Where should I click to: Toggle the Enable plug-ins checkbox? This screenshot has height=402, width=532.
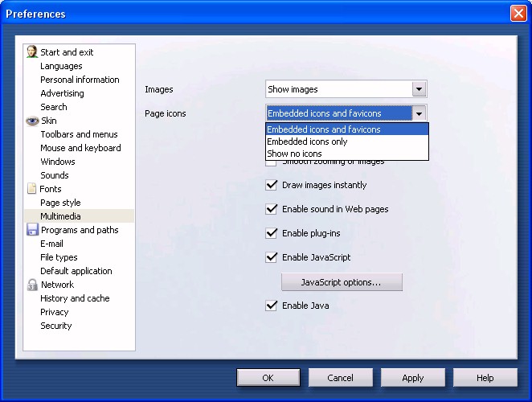(x=272, y=233)
